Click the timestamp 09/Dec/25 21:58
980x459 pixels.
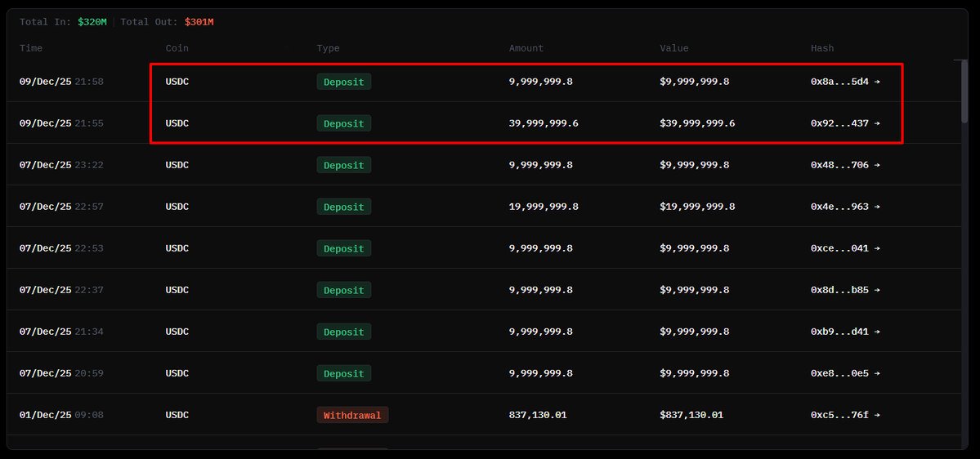pos(61,81)
